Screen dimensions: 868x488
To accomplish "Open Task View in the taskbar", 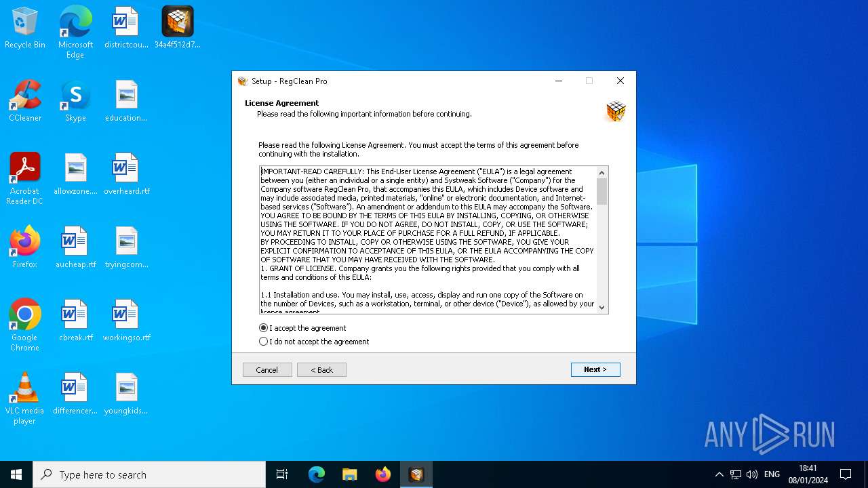I will (x=282, y=474).
